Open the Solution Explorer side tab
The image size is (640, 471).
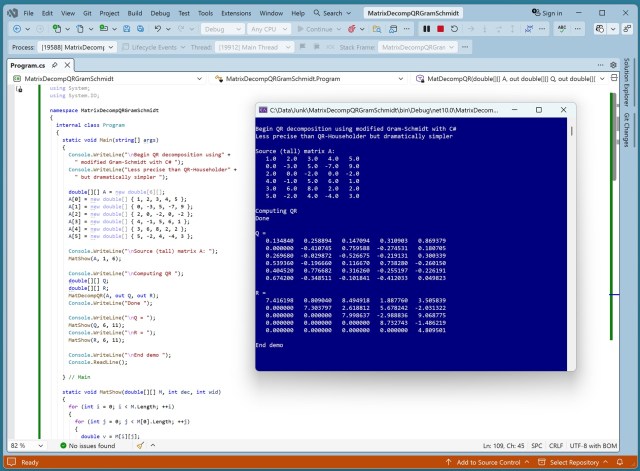point(627,83)
